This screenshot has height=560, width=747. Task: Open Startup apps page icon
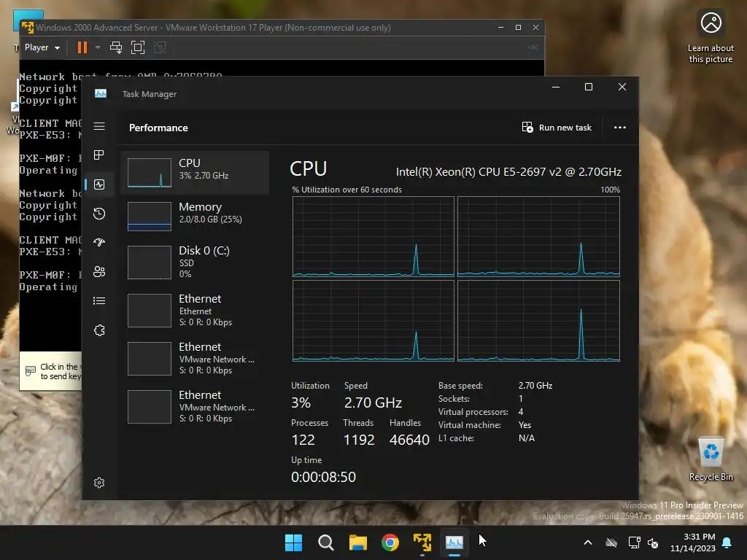pos(99,243)
